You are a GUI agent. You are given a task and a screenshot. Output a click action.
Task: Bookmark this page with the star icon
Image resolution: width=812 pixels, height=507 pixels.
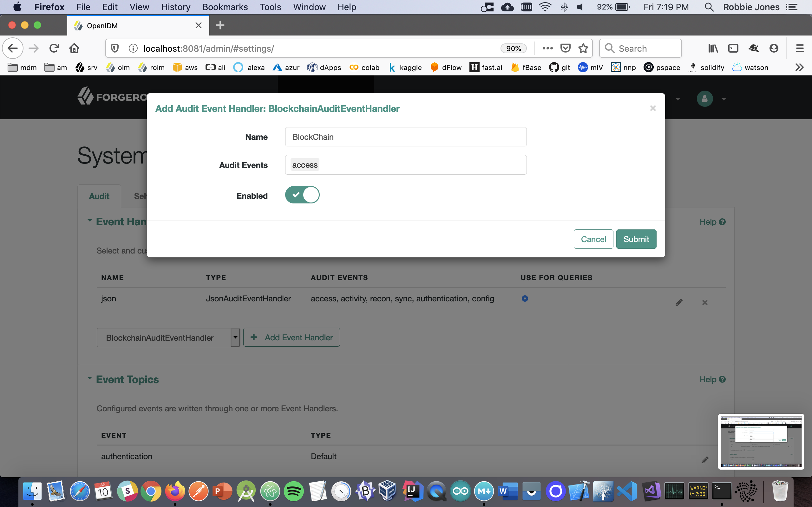coord(583,48)
